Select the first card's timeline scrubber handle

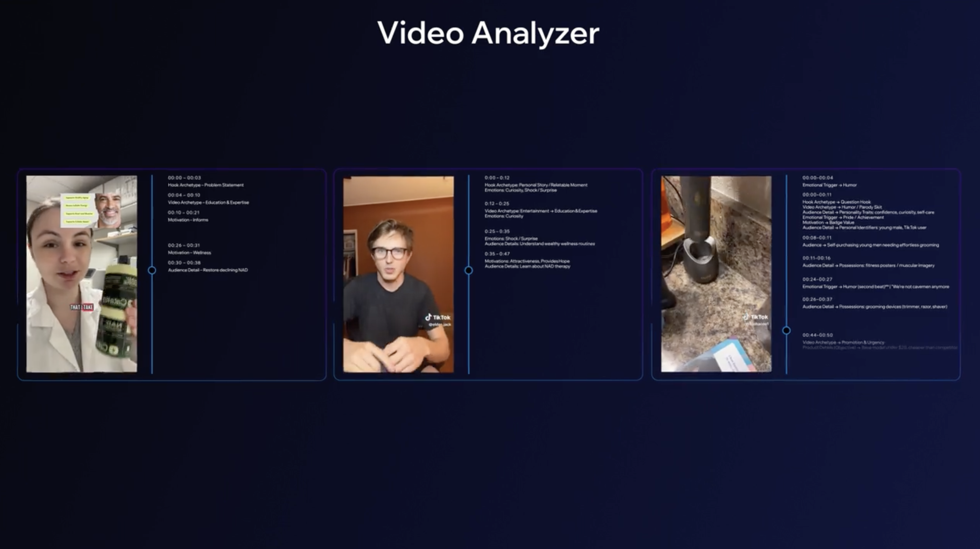pyautogui.click(x=152, y=270)
